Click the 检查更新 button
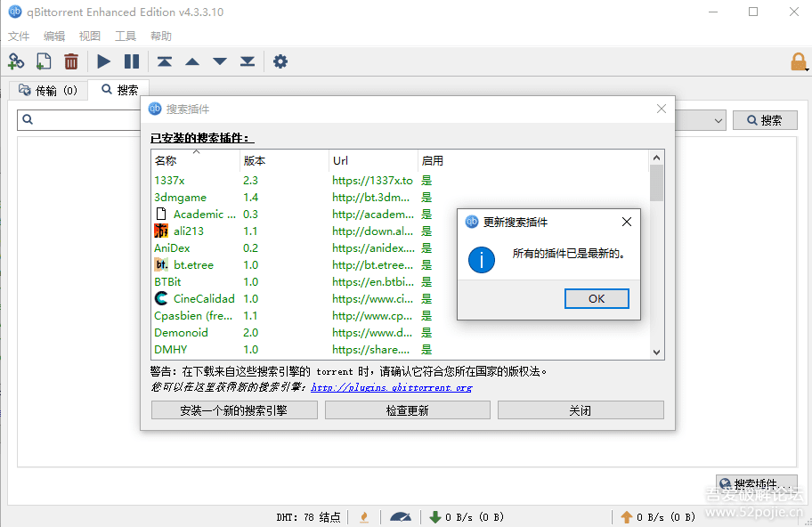The width and height of the screenshot is (812, 527). coord(408,410)
